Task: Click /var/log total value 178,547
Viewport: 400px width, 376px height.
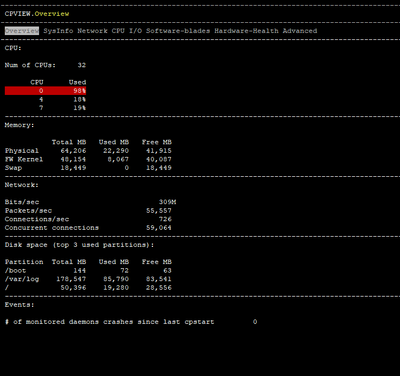Action: pyautogui.click(x=71, y=279)
